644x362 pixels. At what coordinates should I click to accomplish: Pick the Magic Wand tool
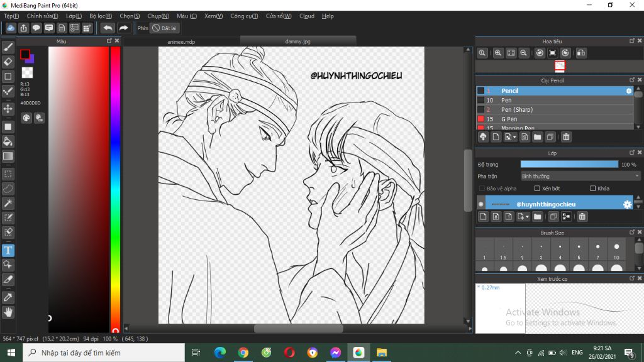point(8,203)
